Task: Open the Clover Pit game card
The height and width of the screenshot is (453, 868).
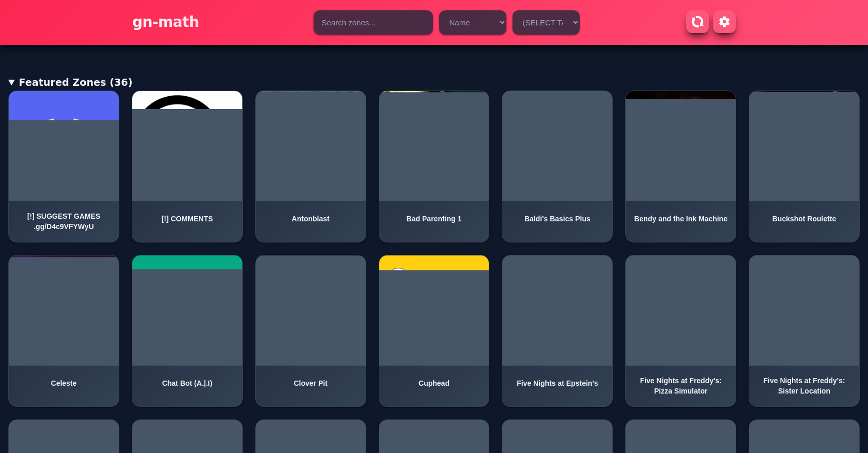Action: click(x=311, y=331)
